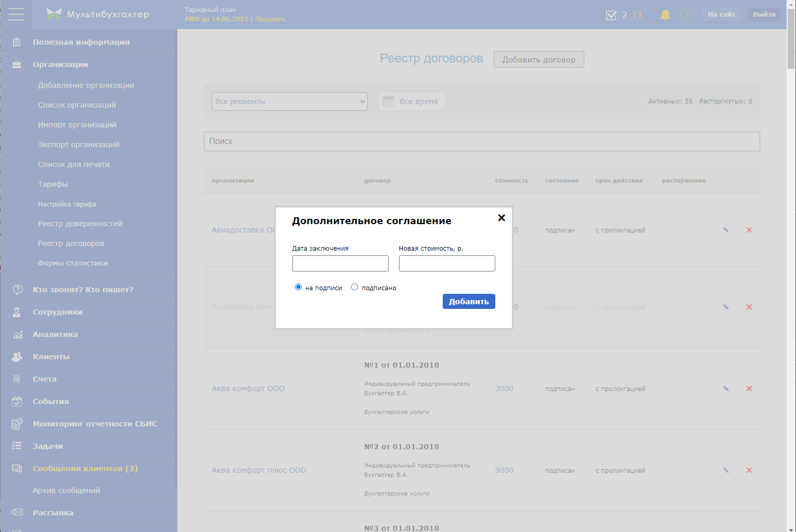The width and height of the screenshot is (796, 532).
Task: Delete the Аква комфорт плюс ООО contract
Action: pos(749,470)
